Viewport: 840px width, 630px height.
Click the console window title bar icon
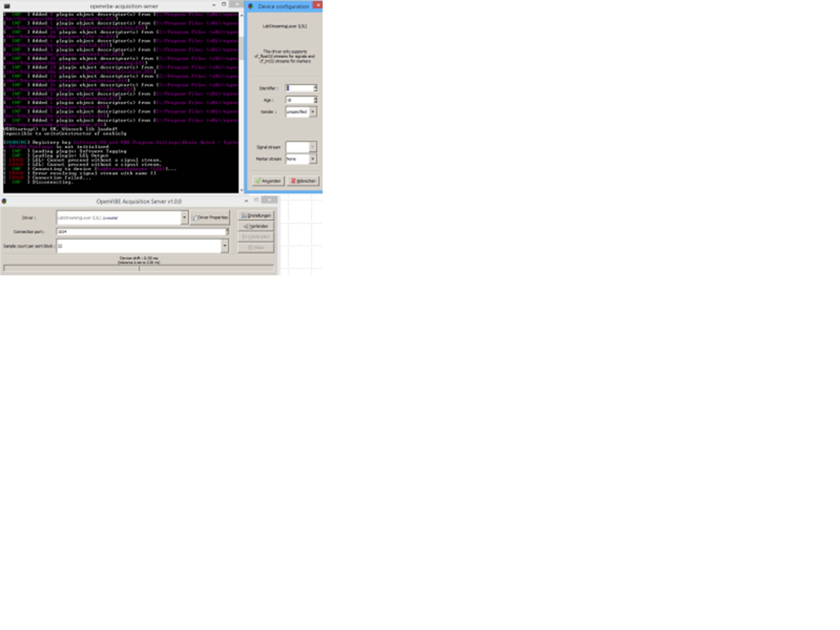7,6
